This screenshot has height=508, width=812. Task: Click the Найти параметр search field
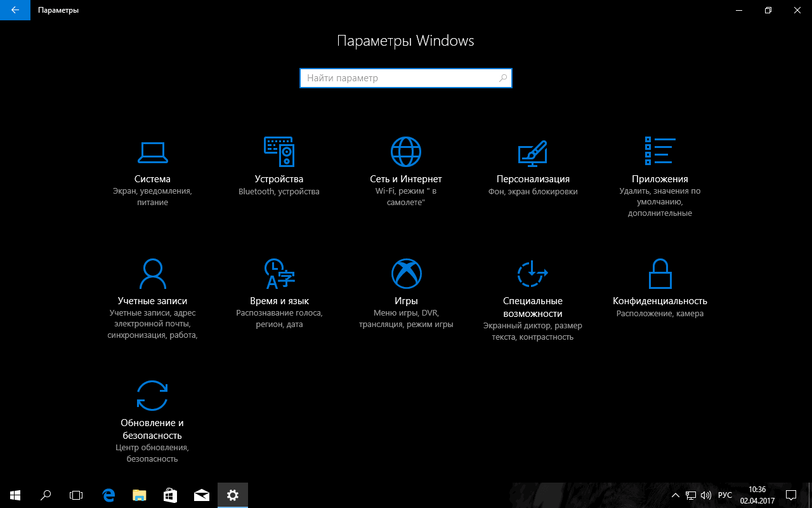tap(406, 78)
